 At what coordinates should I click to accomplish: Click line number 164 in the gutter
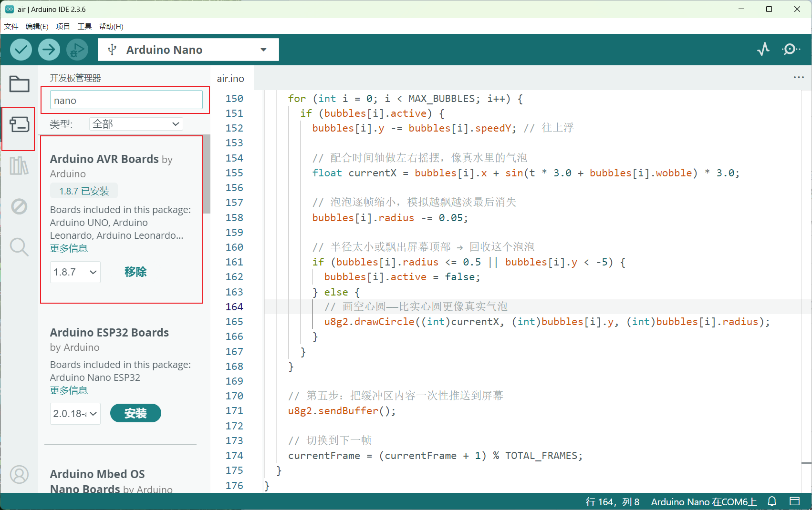[x=234, y=307]
